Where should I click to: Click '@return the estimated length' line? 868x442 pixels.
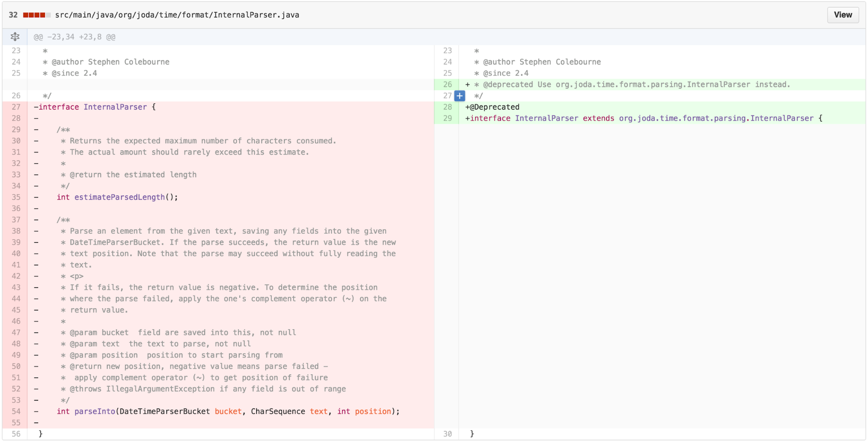coord(231,175)
